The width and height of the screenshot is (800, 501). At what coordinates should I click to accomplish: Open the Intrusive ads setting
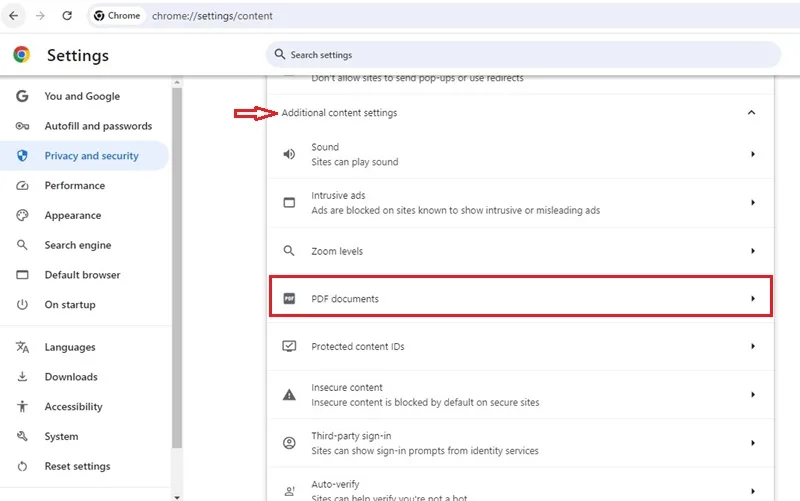[x=520, y=203]
